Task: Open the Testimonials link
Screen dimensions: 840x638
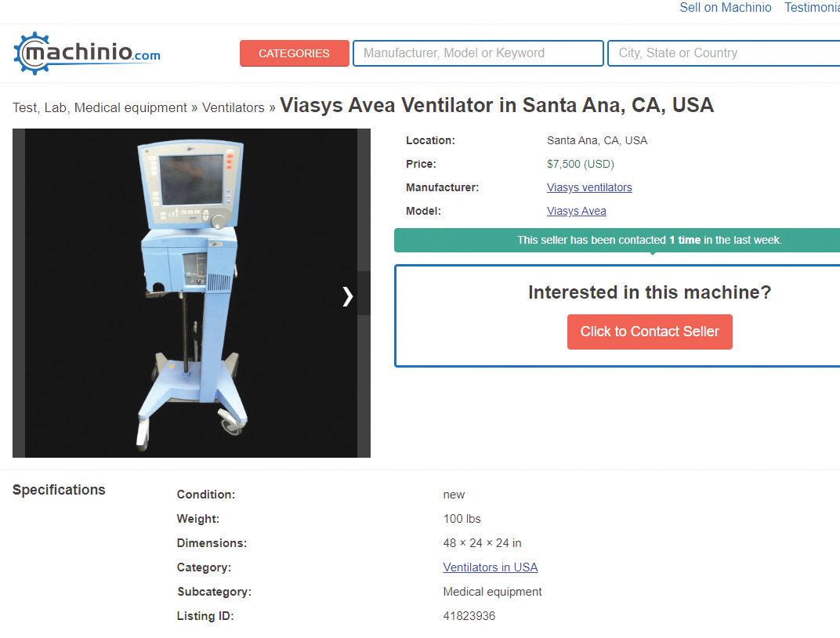Action: coord(812,8)
